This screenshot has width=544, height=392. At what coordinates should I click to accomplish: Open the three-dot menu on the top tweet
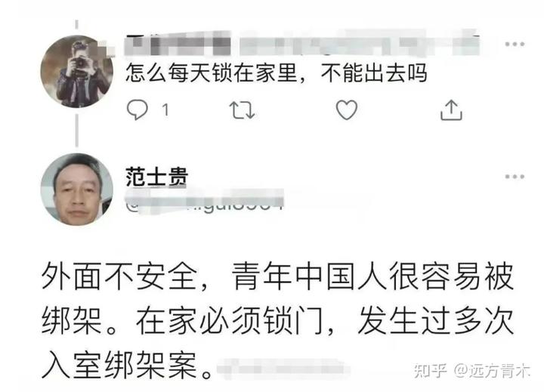pos(515,44)
